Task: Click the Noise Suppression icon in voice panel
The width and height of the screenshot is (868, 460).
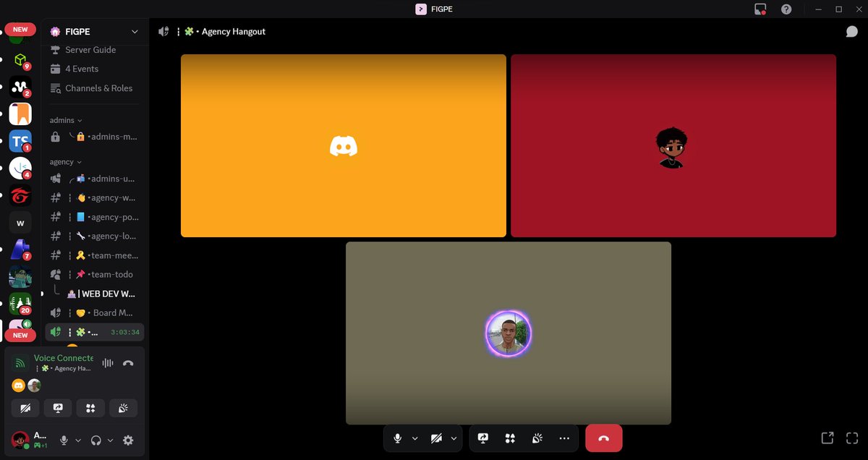Action: 107,363
